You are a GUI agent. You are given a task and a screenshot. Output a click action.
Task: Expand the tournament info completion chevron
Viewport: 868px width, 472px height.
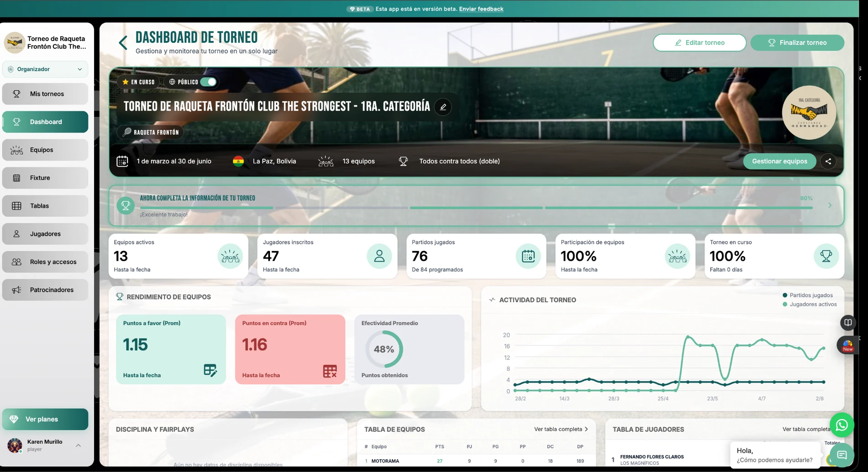coord(830,205)
